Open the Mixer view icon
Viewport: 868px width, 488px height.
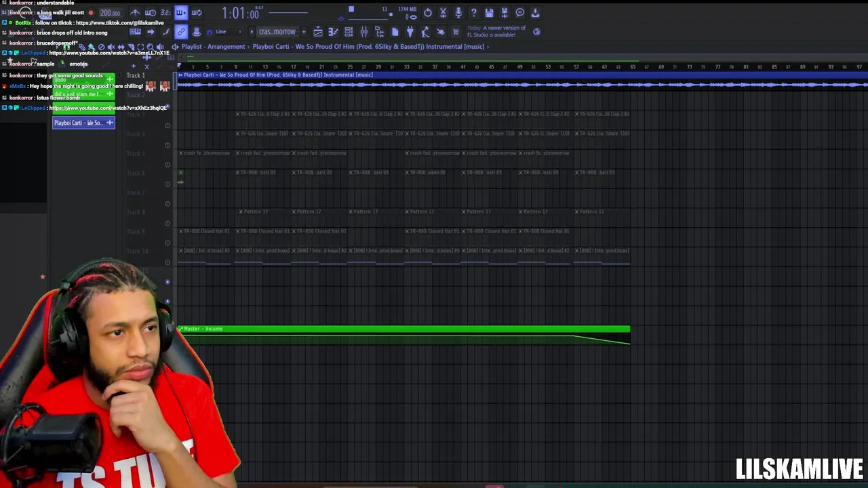(x=364, y=32)
